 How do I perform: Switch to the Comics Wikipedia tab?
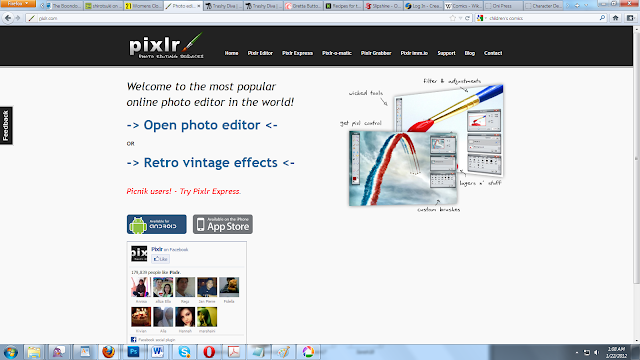463,6
